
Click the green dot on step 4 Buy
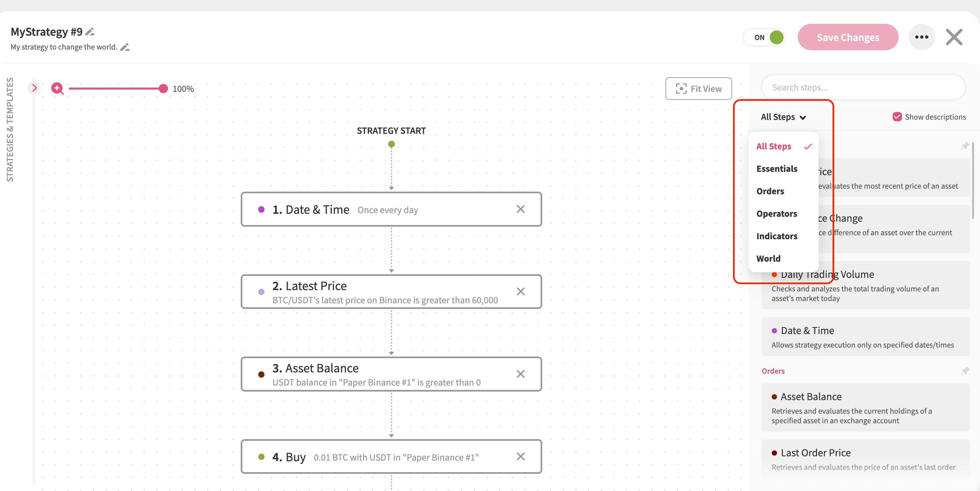tap(261, 457)
